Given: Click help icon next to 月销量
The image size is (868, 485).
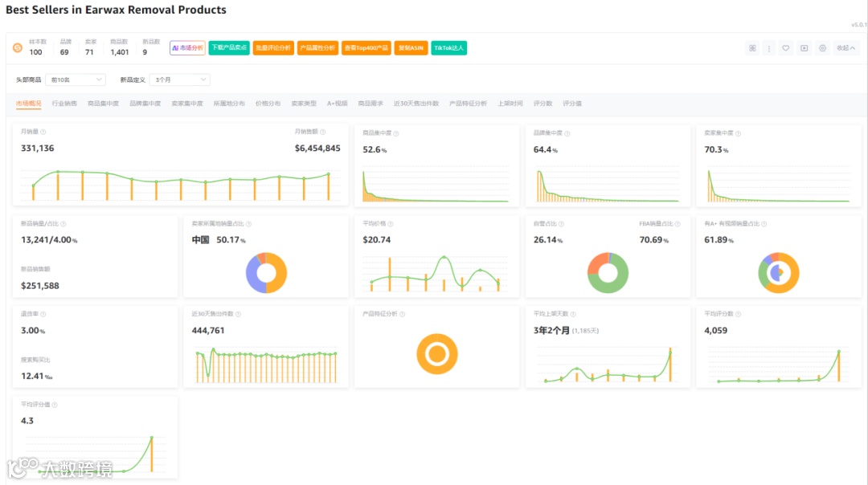Looking at the screenshot, I should pyautogui.click(x=43, y=132).
